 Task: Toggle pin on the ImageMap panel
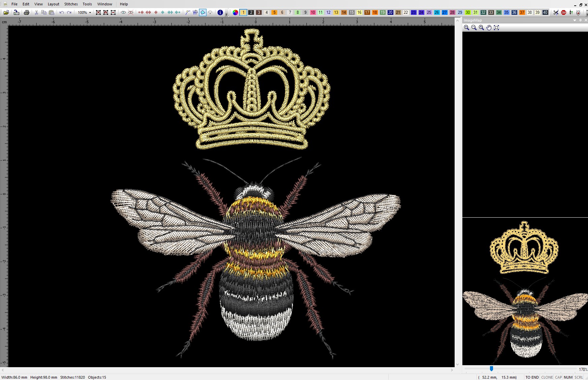tap(580, 20)
